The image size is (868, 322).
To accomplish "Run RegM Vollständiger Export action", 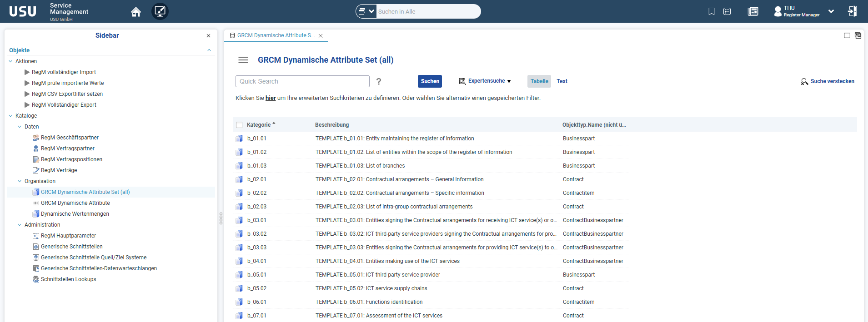I will pos(64,105).
